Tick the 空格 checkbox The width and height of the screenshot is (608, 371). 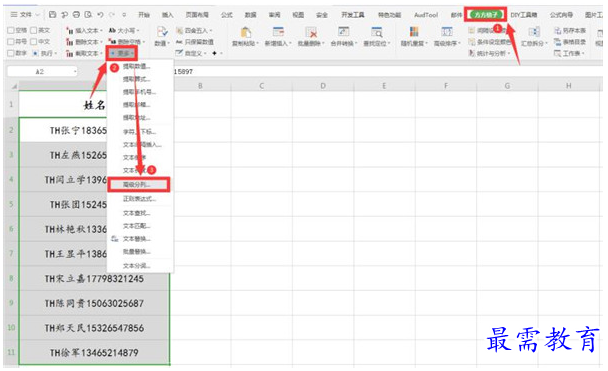click(x=11, y=30)
